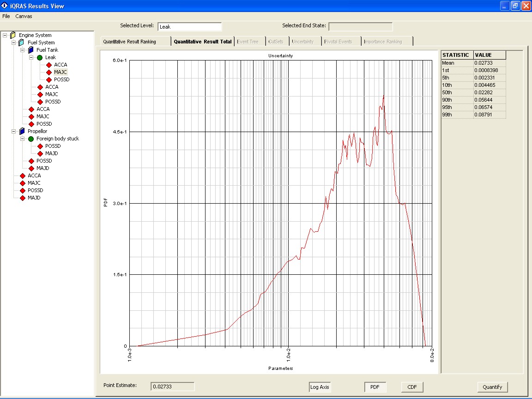
Task: Open the File menu
Action: click(6, 16)
